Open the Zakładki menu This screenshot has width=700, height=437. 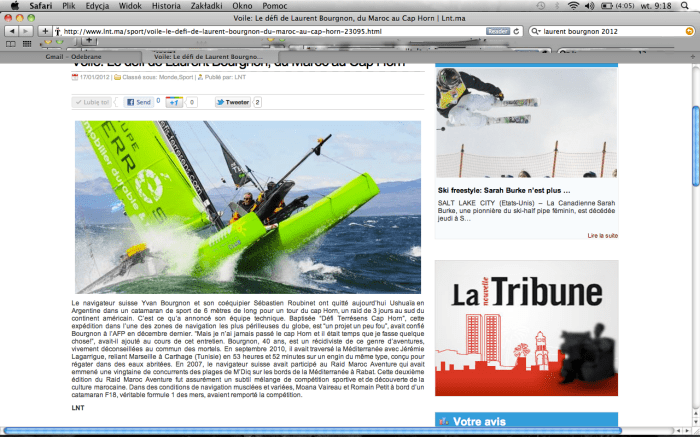[x=204, y=6]
